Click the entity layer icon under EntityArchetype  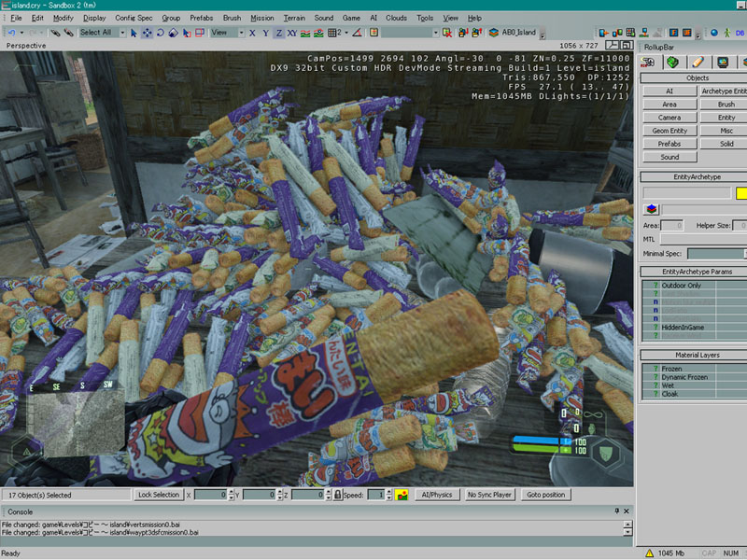pos(651,209)
